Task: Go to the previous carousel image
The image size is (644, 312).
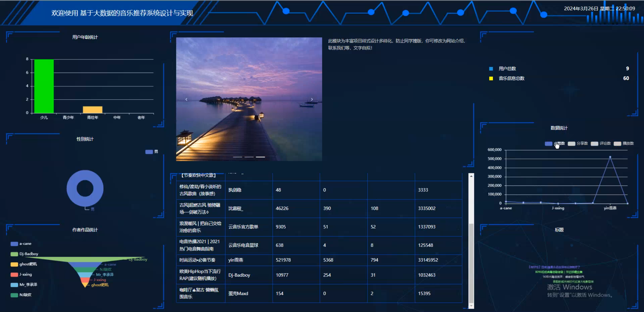Action: click(x=186, y=99)
